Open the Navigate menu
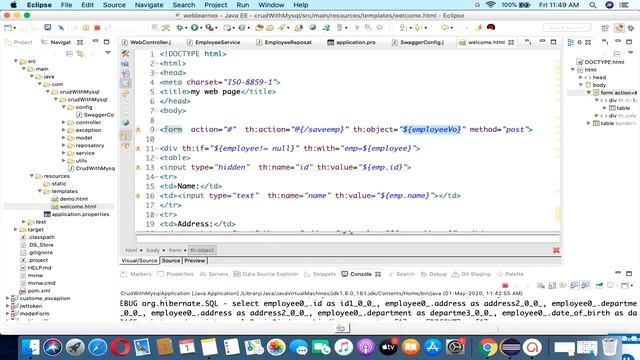The image size is (640, 360). (149, 5)
